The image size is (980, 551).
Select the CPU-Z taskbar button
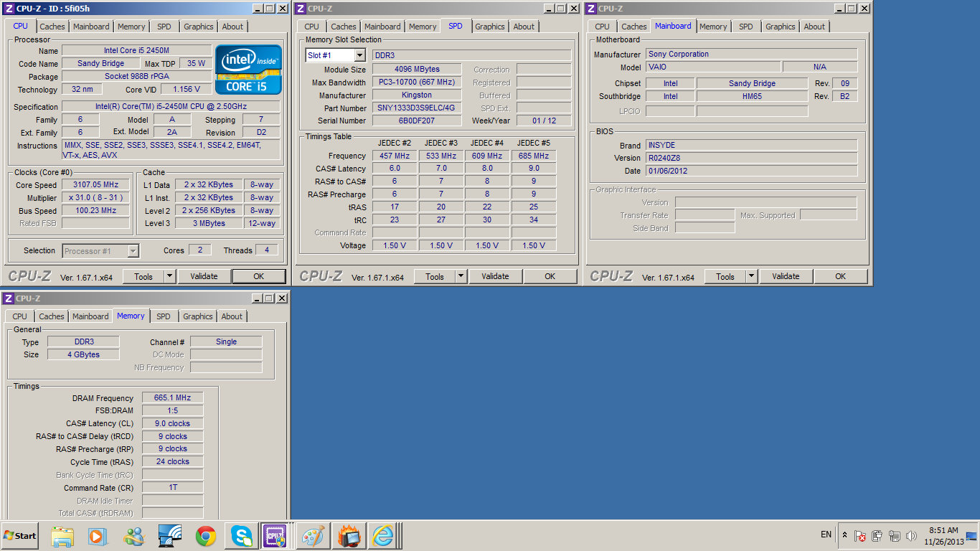pos(275,535)
